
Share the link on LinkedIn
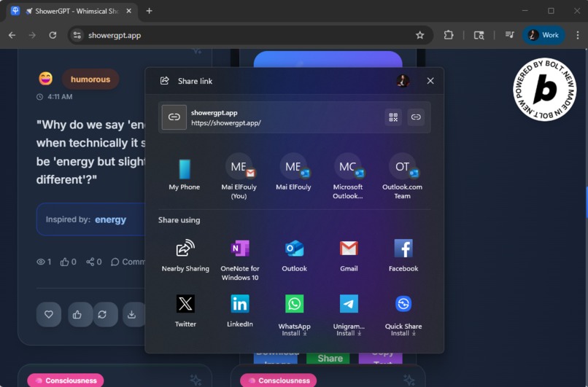[240, 311]
